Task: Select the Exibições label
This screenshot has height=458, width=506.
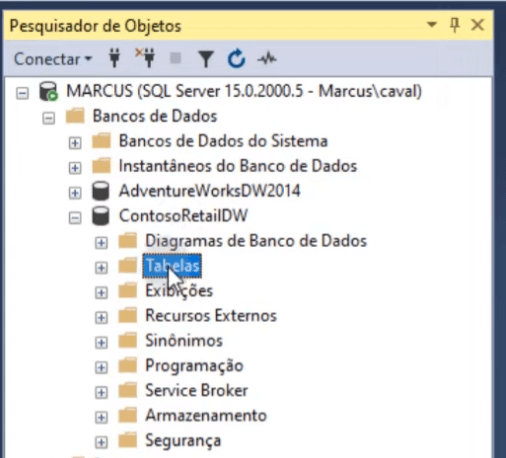Action: pos(179,291)
